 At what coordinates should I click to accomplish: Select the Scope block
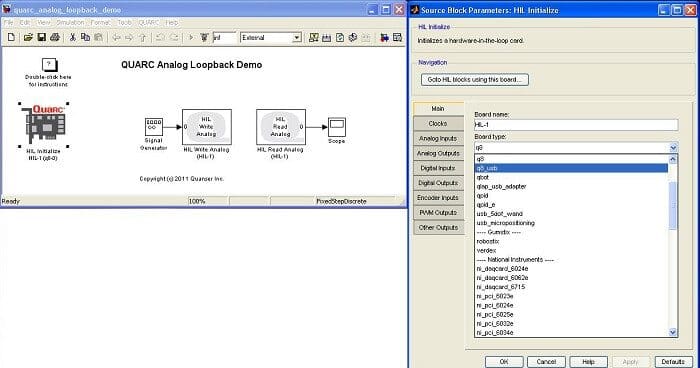click(x=337, y=127)
